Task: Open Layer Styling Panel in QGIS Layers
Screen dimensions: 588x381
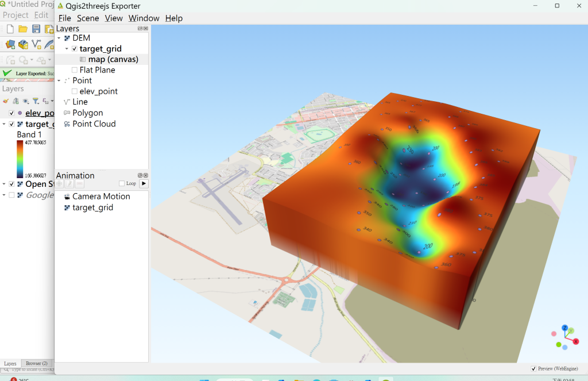Action: click(6, 101)
